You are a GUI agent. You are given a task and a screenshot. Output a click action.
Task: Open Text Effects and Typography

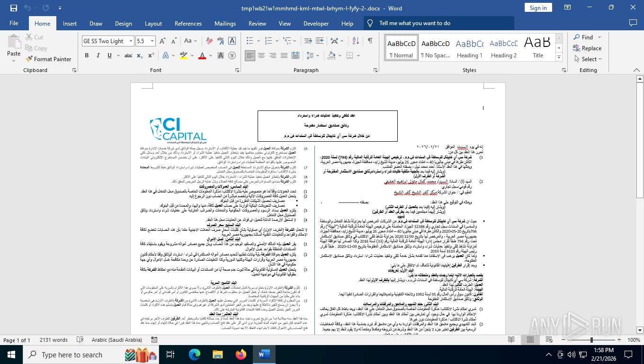point(165,55)
